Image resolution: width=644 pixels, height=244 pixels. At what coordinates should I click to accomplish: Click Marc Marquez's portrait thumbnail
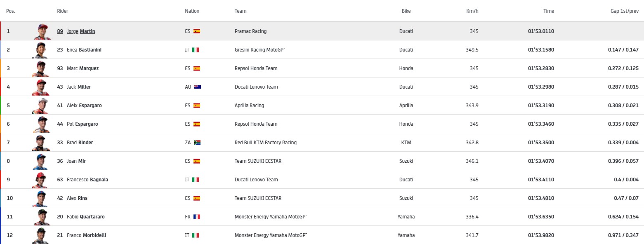click(41, 68)
